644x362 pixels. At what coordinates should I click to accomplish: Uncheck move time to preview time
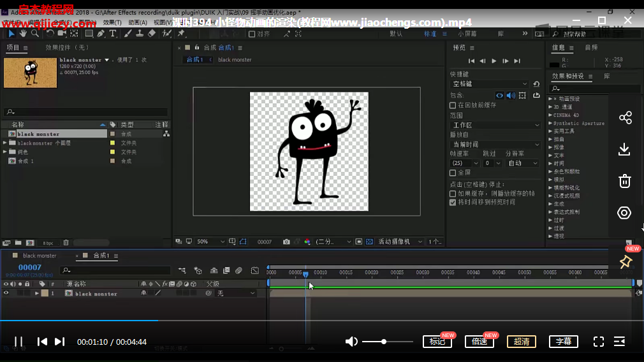(x=453, y=202)
